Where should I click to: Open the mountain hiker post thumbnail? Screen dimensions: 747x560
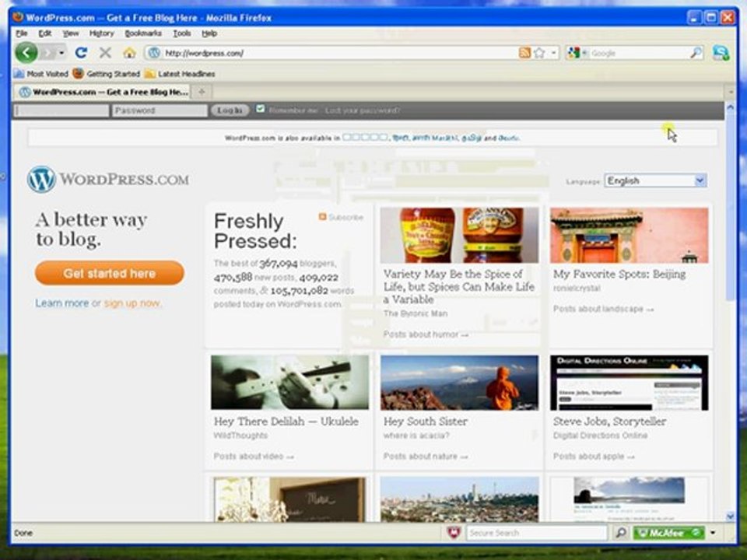point(459,383)
